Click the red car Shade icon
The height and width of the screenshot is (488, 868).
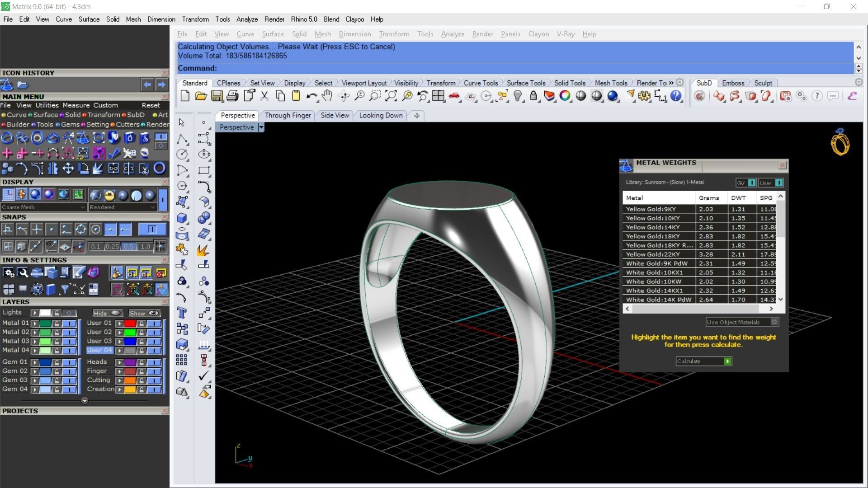point(454,96)
